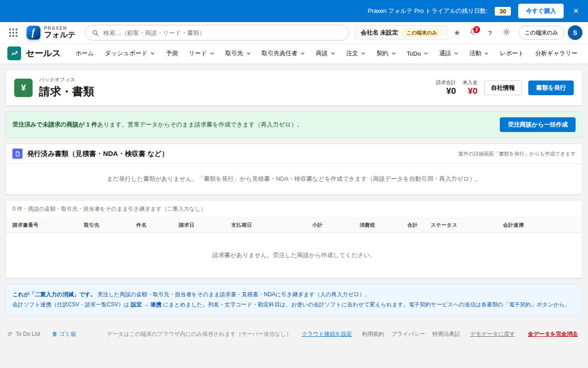Open 自社情報 button
This screenshot has height=368, width=588.
[503, 88]
